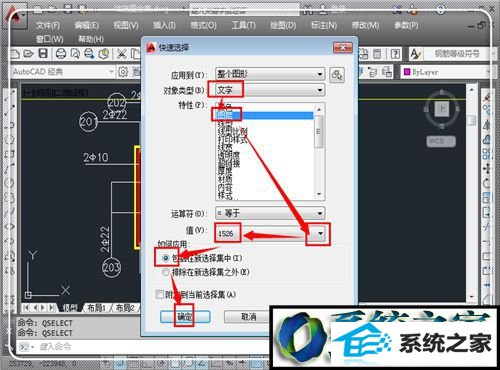Select the 打印样式 property in the list
This screenshot has height=370, width=500.
pyautogui.click(x=233, y=139)
